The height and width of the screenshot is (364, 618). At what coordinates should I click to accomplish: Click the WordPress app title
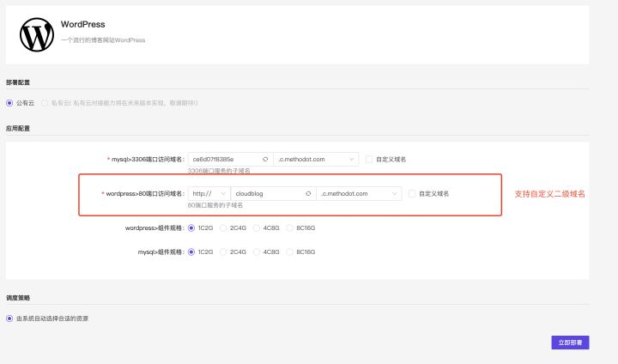(x=82, y=24)
